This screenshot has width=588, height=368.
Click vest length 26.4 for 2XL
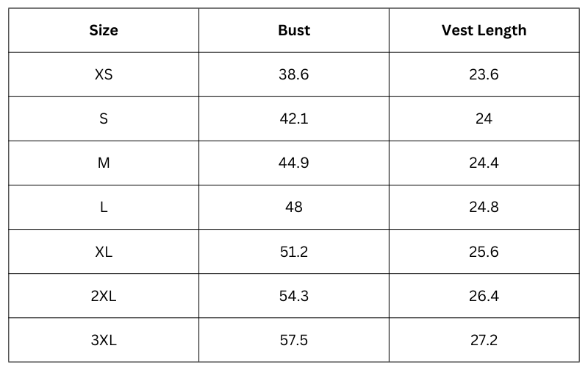484,296
